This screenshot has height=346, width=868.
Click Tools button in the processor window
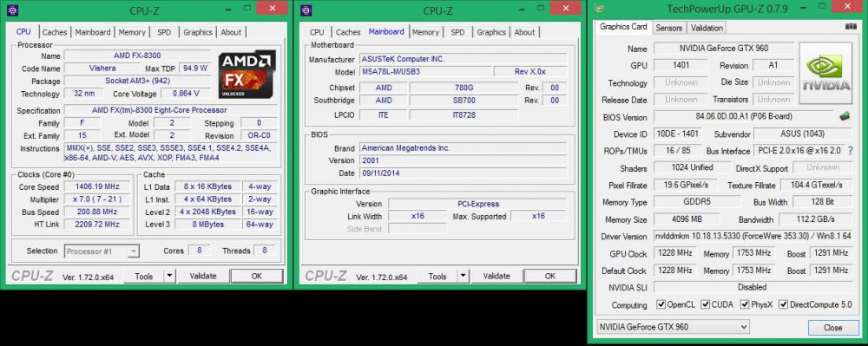[x=144, y=276]
